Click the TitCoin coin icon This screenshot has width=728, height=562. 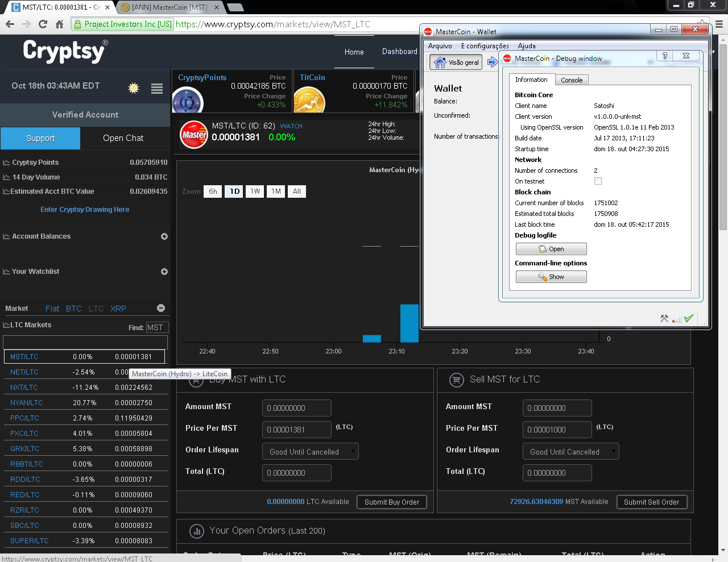tap(309, 101)
